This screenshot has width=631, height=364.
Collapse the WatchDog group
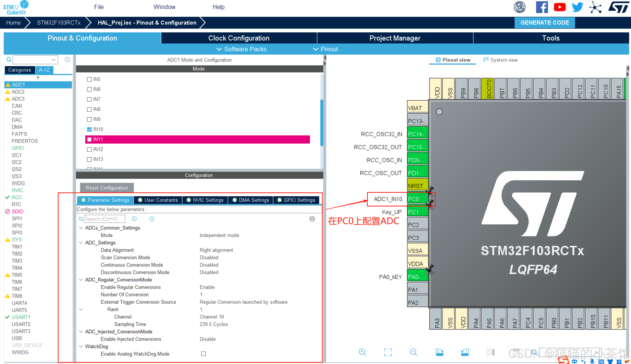[x=81, y=346]
